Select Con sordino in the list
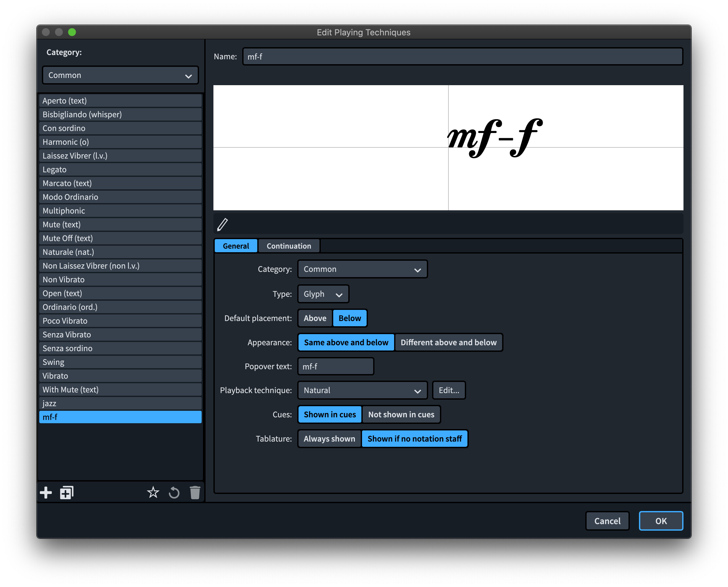728x587 pixels. [x=120, y=128]
